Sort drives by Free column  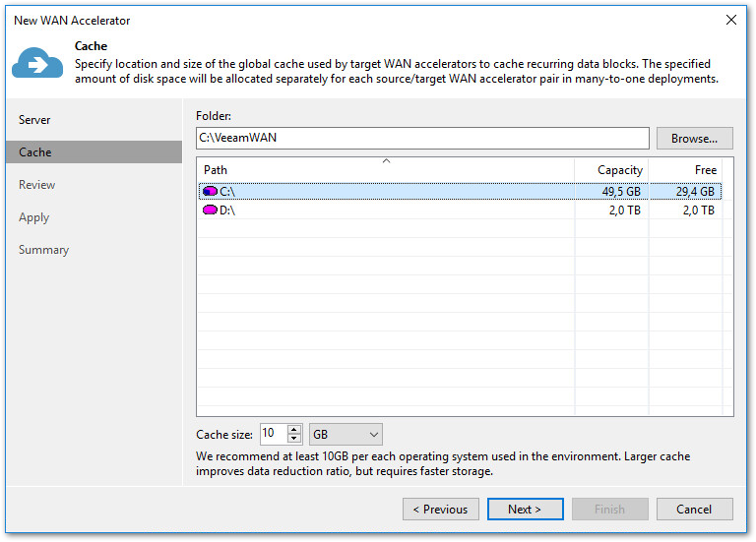tap(685, 170)
